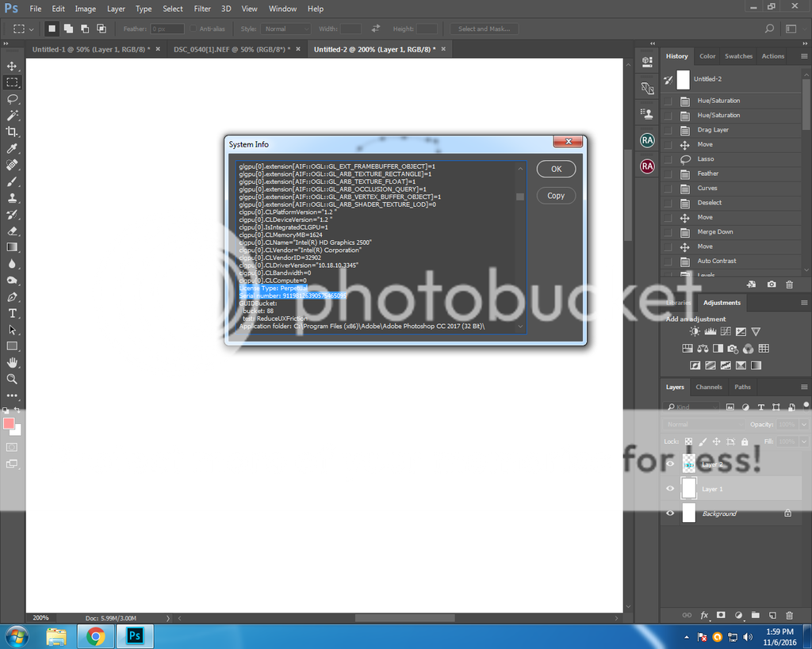Screen dimensions: 812x649
Task: Open the layer blend mode Normal dropdown
Action: coord(704,425)
